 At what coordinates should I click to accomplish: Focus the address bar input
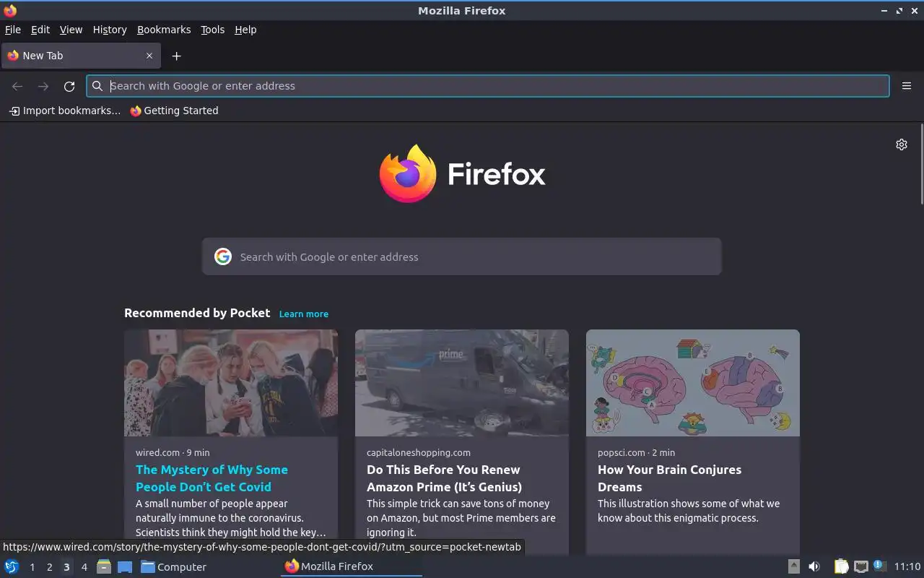pyautogui.click(x=488, y=86)
